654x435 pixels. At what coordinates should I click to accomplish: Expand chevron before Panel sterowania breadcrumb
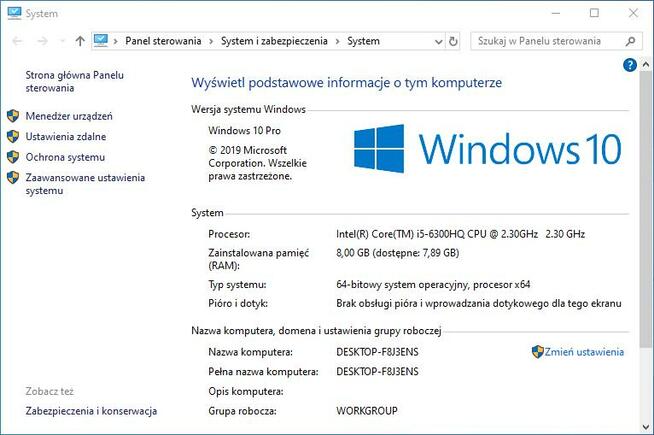pos(116,41)
